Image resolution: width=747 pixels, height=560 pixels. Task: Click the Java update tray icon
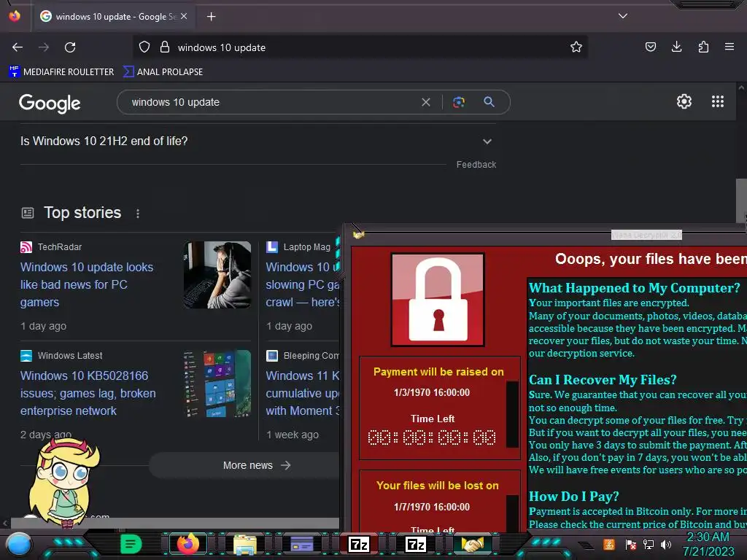click(x=609, y=544)
